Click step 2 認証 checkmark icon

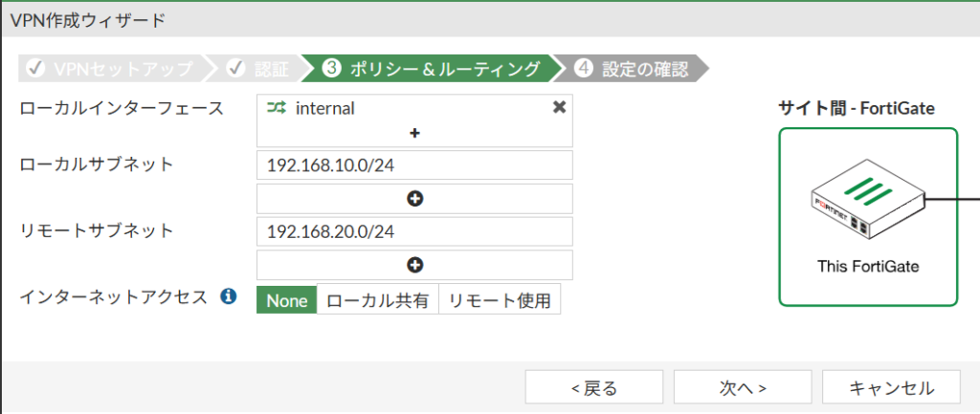(236, 69)
